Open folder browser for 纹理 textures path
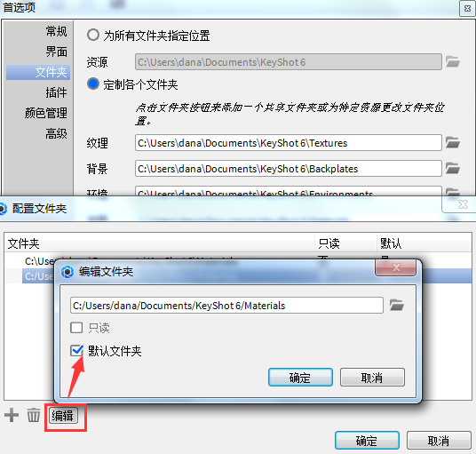The image size is (476, 454). [x=452, y=142]
